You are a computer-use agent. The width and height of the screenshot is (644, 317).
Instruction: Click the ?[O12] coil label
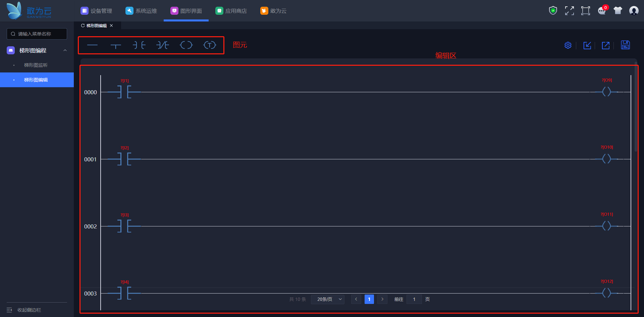click(x=607, y=281)
